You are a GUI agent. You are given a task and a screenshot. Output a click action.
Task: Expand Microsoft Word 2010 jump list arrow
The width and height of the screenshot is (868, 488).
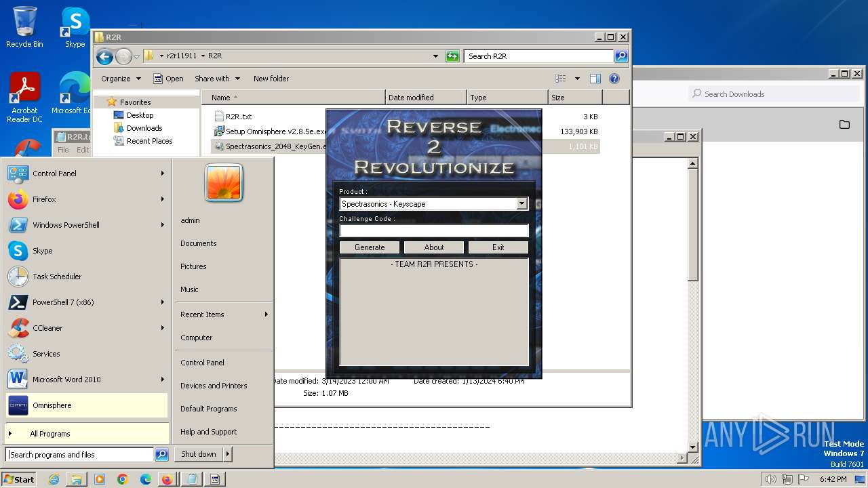point(163,380)
